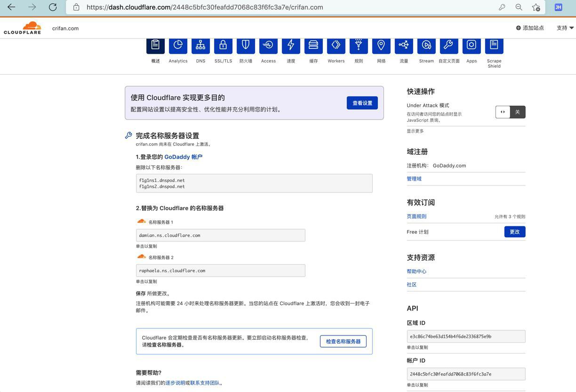
Task: Click the address bar lock icon
Action: click(76, 7)
